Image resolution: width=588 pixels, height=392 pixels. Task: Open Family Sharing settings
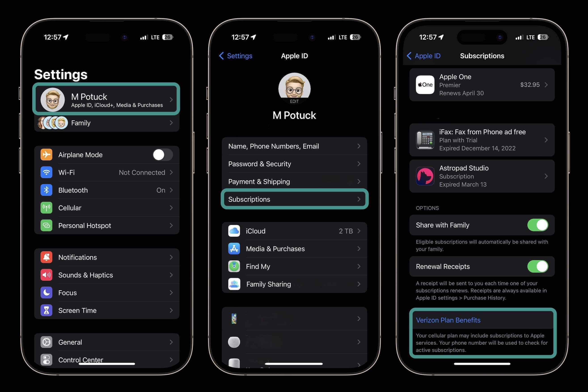[294, 284]
